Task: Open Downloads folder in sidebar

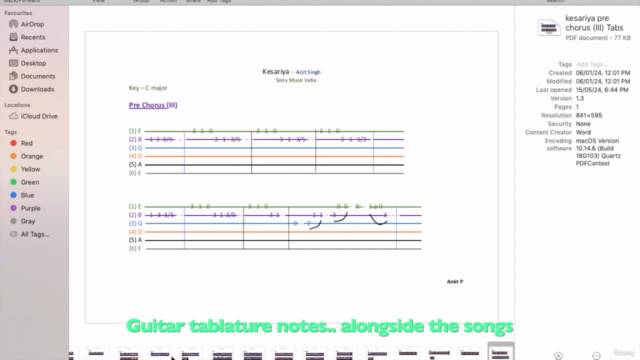Action: 32,89
